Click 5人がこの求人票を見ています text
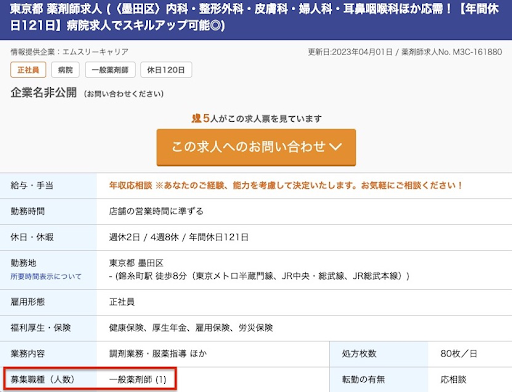 tap(262, 118)
